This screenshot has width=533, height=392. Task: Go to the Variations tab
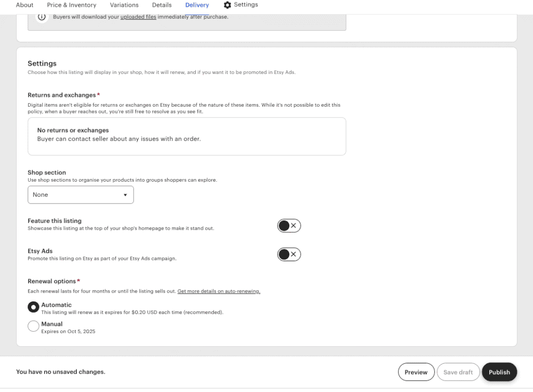point(124,5)
